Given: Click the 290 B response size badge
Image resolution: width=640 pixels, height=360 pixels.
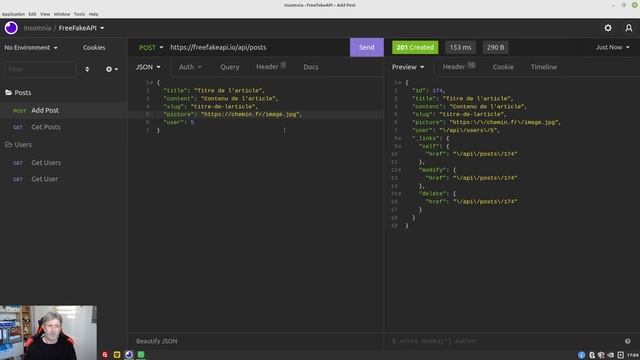Looking at the screenshot, I should point(495,47).
